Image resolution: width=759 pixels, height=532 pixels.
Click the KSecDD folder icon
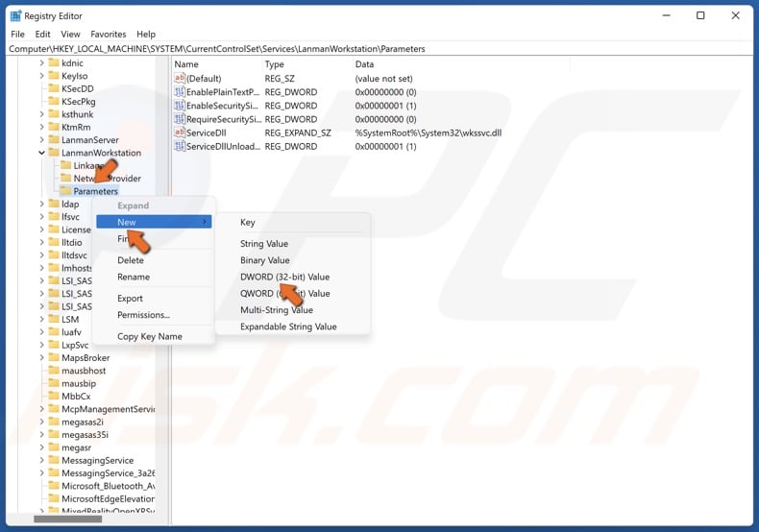click(54, 88)
